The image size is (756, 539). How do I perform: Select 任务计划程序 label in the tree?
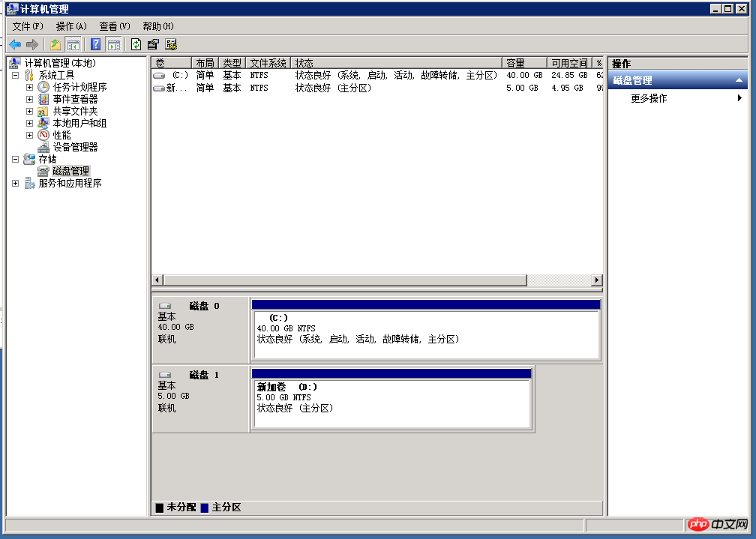click(79, 87)
